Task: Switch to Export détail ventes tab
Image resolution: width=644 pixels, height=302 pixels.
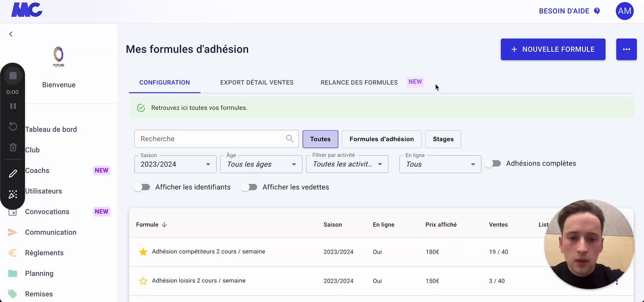Action: tap(257, 83)
